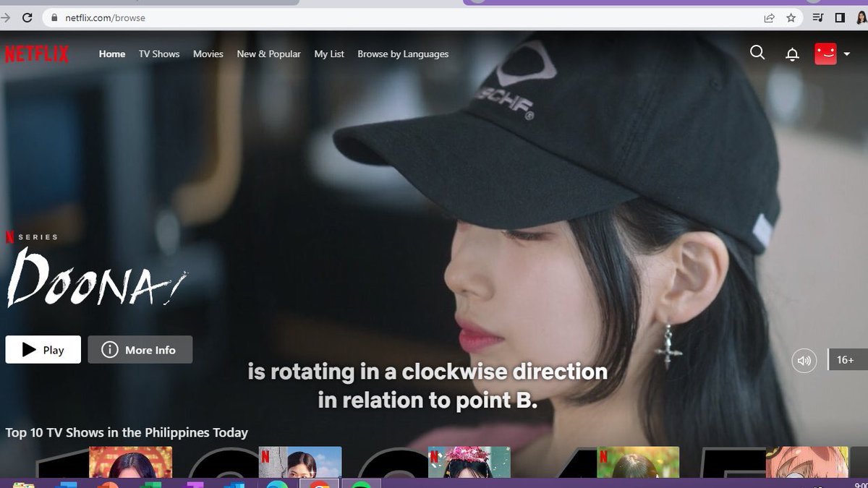Bookmark this tab with the star

[791, 18]
